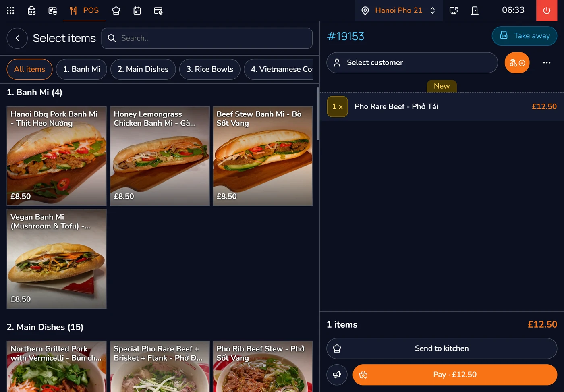Viewport: 564px width, 392px height.
Task: Click the Pay £12.50 button
Action: pos(455,375)
